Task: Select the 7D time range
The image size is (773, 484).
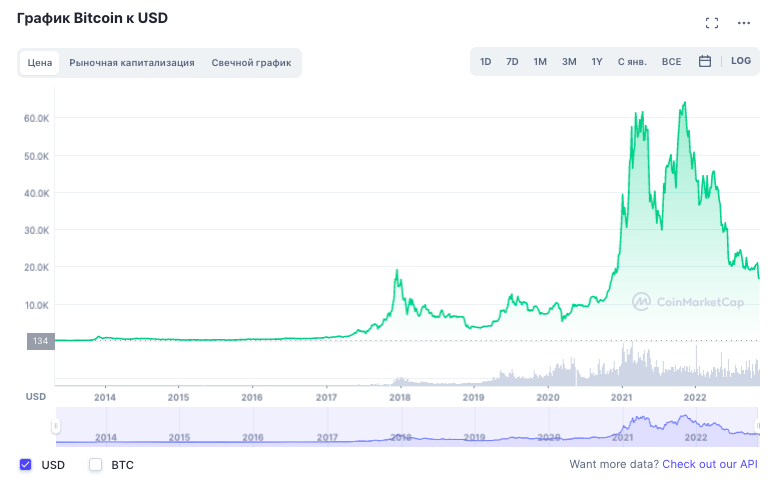Action: point(512,62)
